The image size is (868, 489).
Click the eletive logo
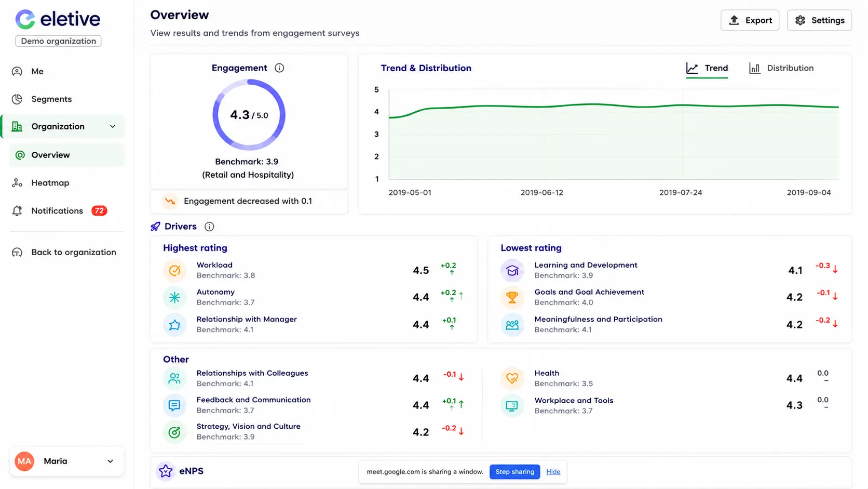tap(58, 19)
